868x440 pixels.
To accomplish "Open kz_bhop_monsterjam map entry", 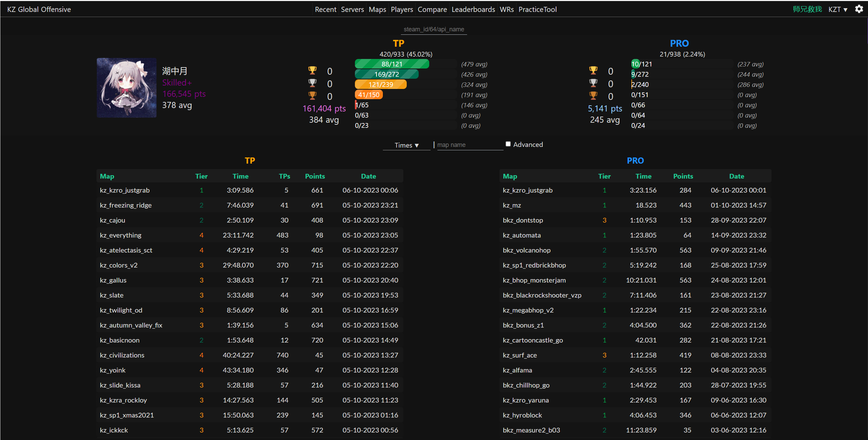I will click(x=534, y=280).
